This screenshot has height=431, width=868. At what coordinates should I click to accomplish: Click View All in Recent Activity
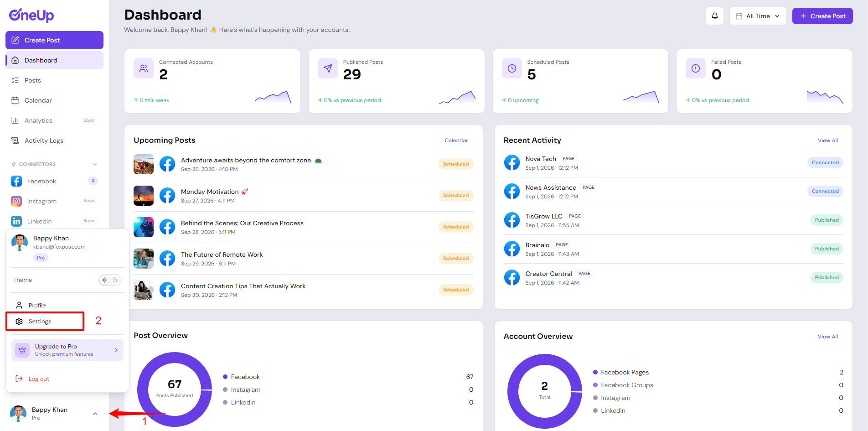point(827,140)
